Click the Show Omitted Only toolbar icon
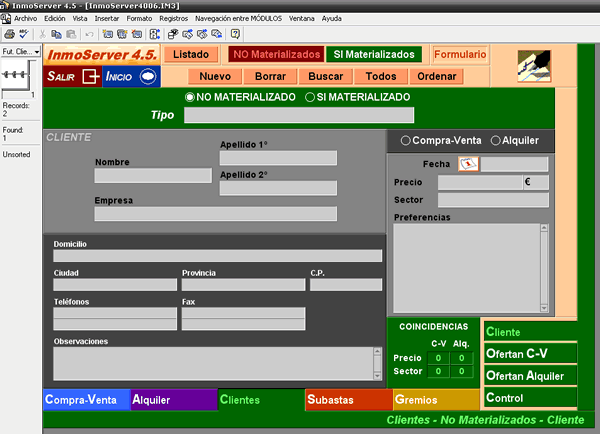The width and height of the screenshot is (600, 434). (217, 34)
